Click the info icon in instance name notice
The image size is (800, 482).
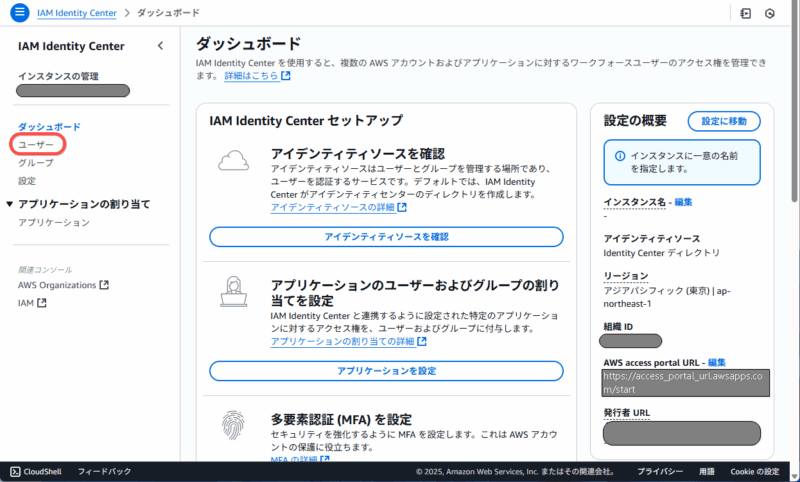tap(619, 156)
